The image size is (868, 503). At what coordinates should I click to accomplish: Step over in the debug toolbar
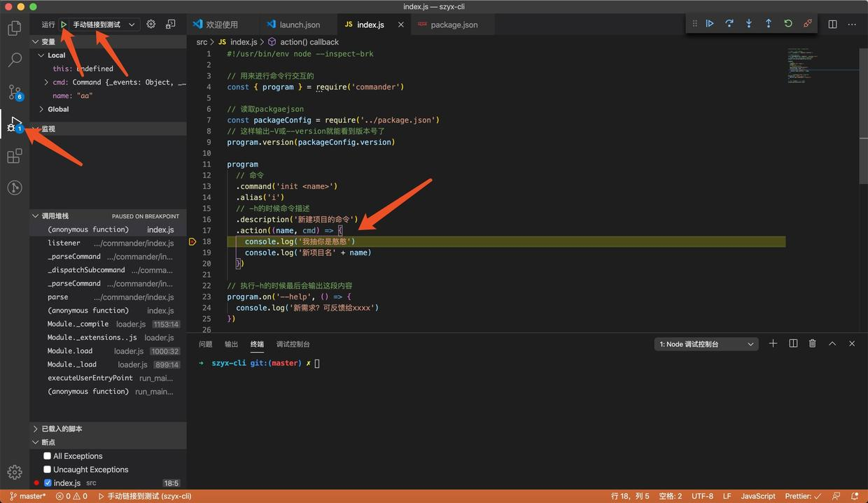click(729, 23)
